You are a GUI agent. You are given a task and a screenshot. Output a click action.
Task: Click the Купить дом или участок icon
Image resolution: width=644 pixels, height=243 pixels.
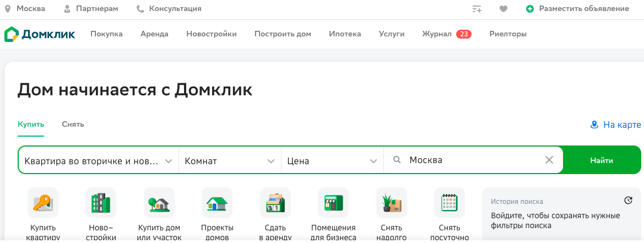point(159,203)
